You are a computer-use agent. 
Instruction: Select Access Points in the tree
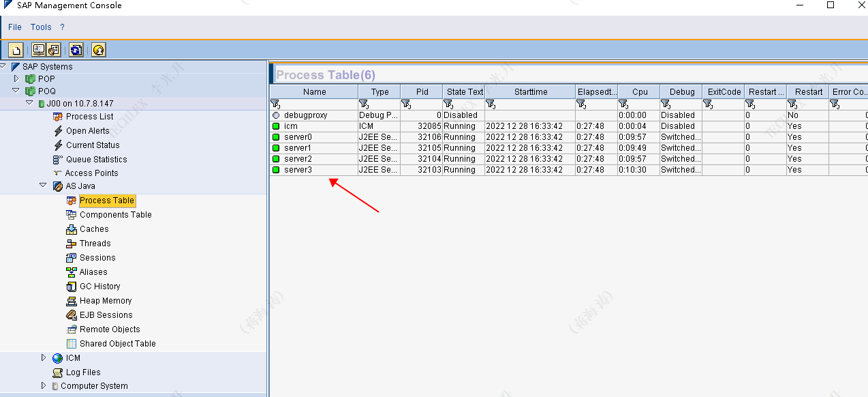[91, 173]
